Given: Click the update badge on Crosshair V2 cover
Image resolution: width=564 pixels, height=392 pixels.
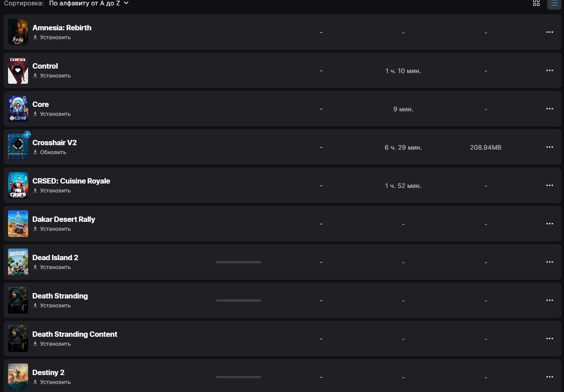Looking at the screenshot, I should [27, 134].
